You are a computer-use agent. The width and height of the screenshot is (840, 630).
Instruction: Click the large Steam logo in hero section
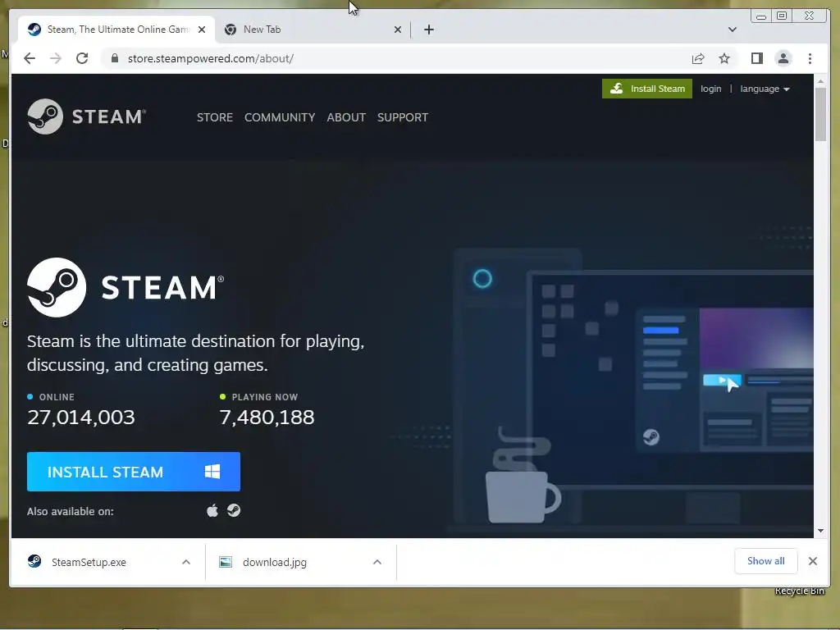pos(126,287)
